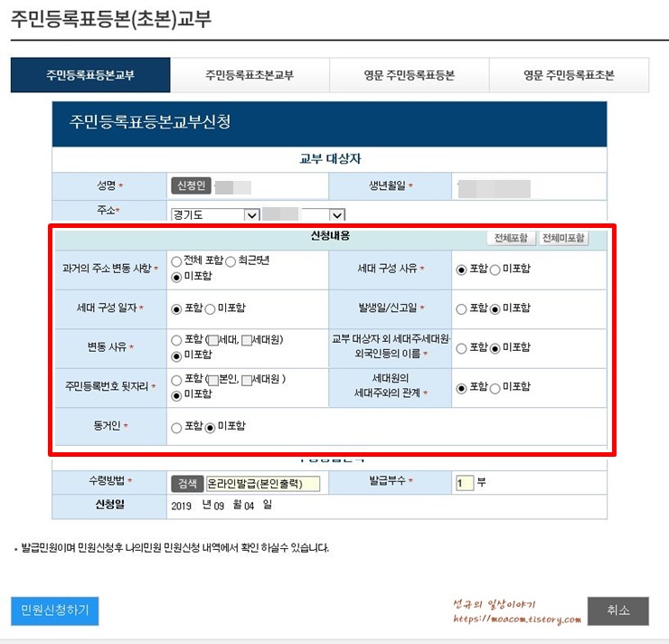Click the 검색 button for 수령방법
The image size is (669, 644).
tap(187, 484)
